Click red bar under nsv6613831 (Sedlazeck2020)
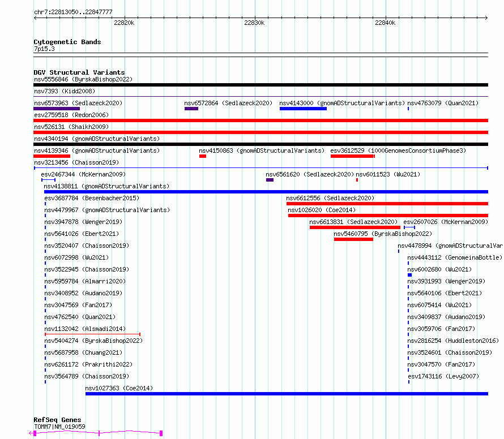The image size is (504, 439). (355, 227)
